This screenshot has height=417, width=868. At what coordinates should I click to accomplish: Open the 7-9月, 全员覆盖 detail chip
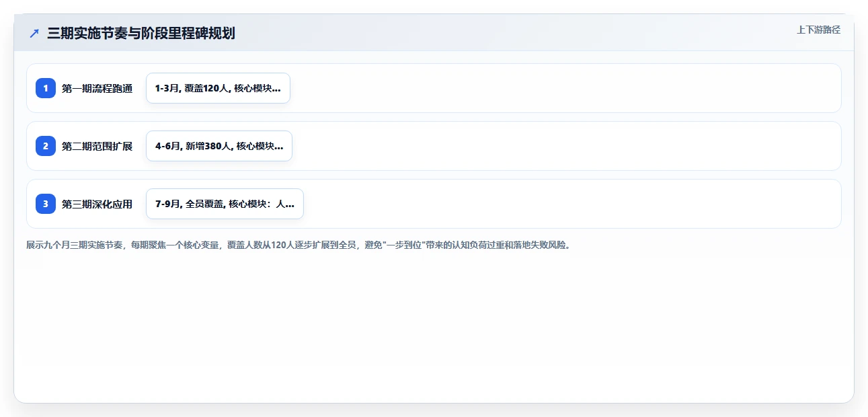point(225,204)
